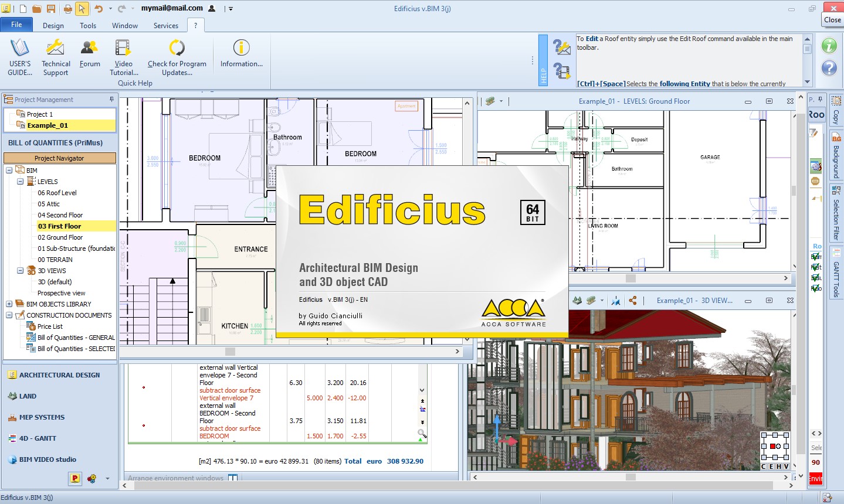Switch to the Design tab

[53, 26]
